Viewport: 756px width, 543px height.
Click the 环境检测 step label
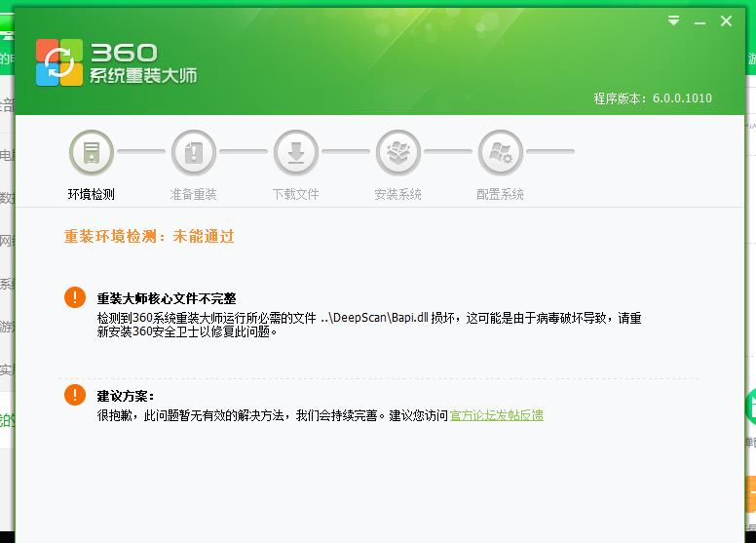[x=92, y=195]
